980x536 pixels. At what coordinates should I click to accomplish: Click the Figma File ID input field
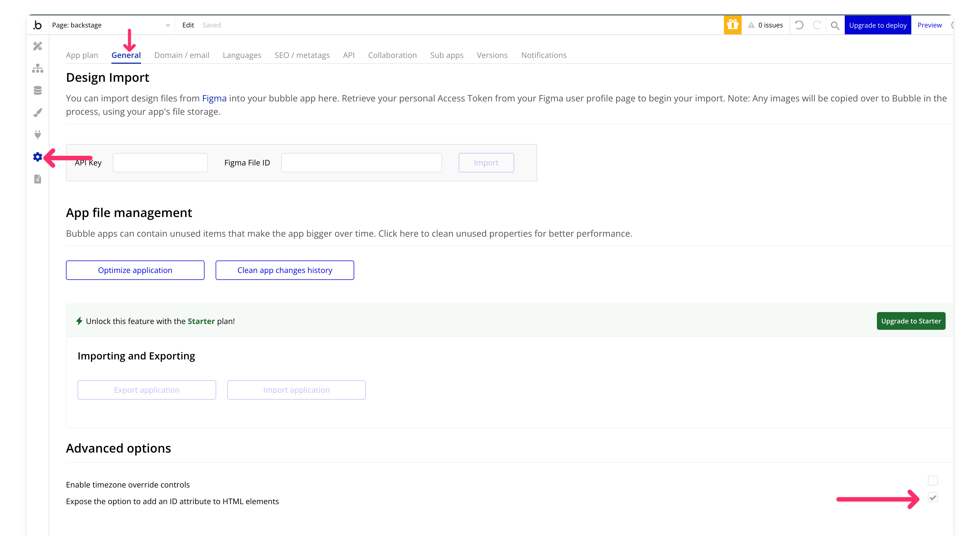click(361, 163)
